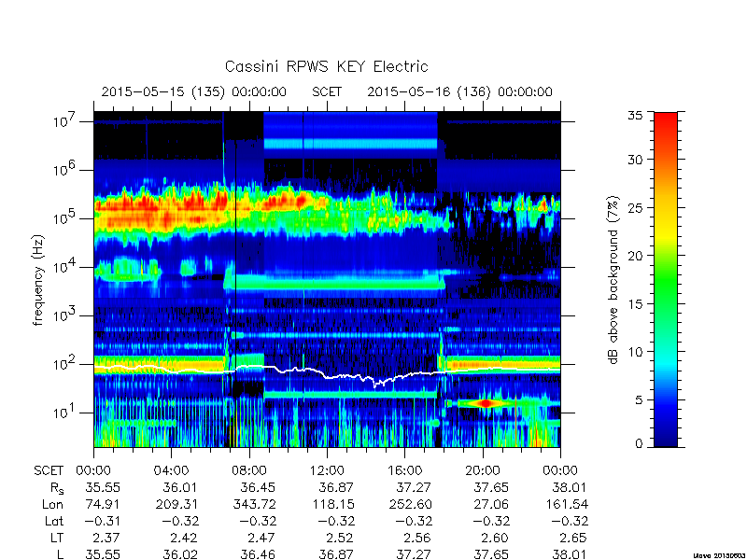Click the "dB above background (7%)" colorbar label
747x560 pixels.
pyautogui.click(x=614, y=280)
